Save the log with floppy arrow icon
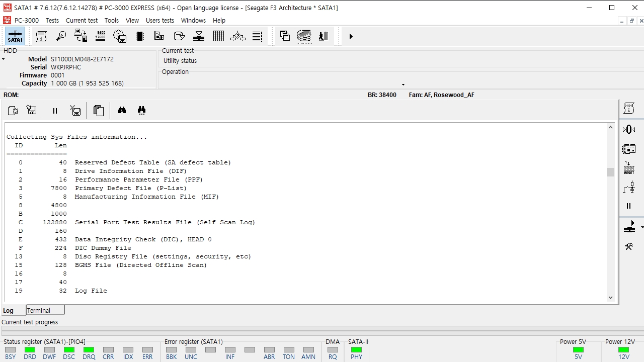The height and width of the screenshot is (362, 644). tap(32, 110)
